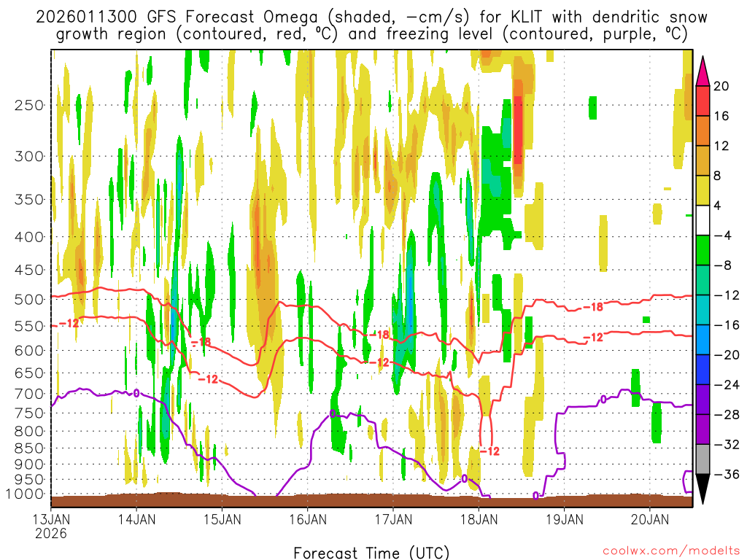
Task: Click colorbar value label 20
Action: (x=721, y=86)
